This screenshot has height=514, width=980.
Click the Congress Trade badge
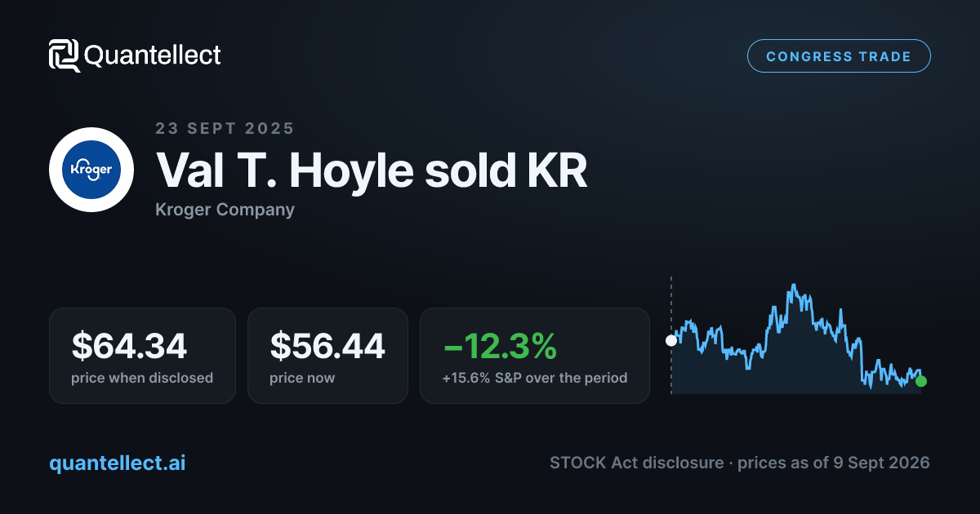coord(839,56)
